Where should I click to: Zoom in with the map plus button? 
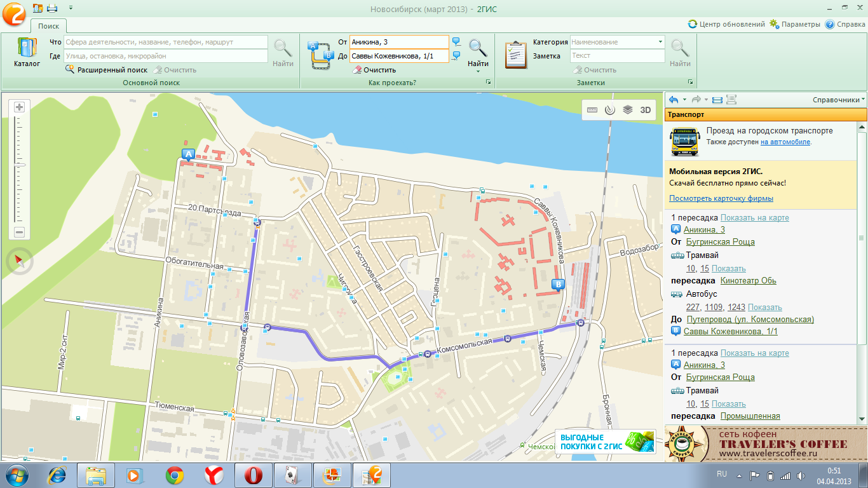(x=19, y=107)
